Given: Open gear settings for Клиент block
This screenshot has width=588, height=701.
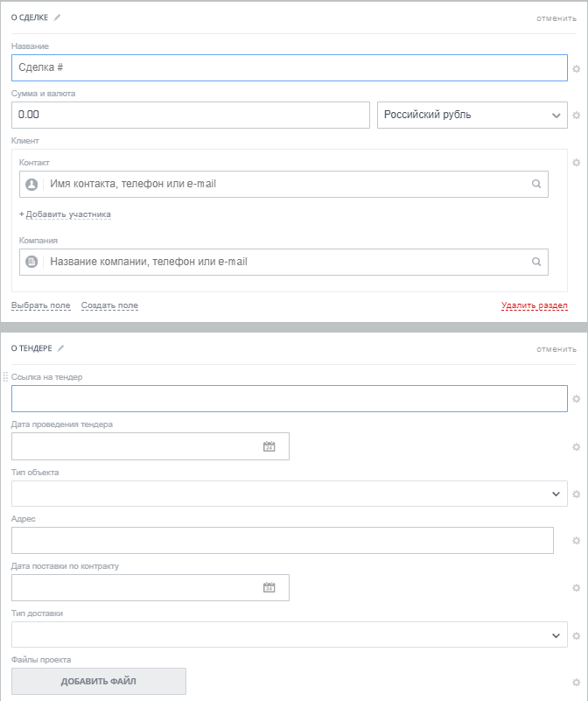Looking at the screenshot, I should pos(576,162).
